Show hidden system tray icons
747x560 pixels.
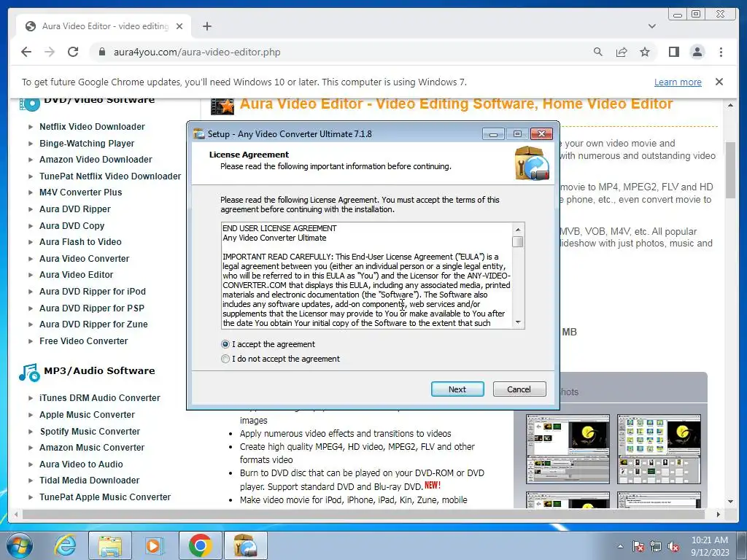point(620,546)
